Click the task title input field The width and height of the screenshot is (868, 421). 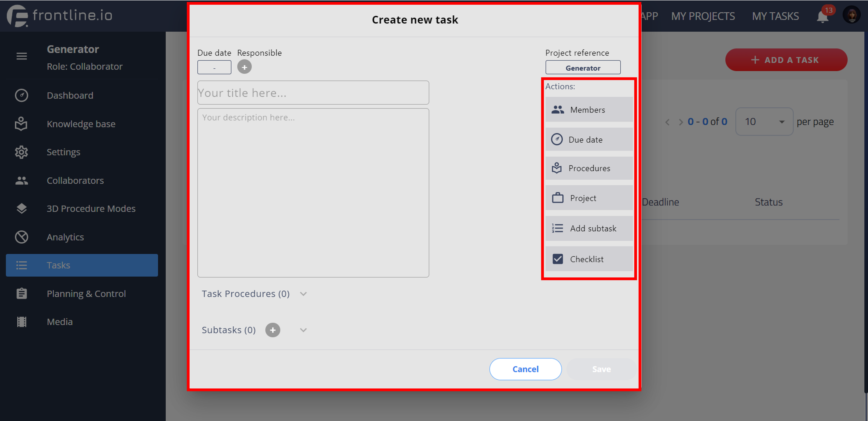tap(313, 93)
